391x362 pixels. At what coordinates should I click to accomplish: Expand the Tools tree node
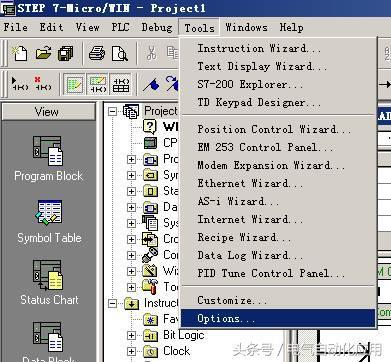pos(131,287)
